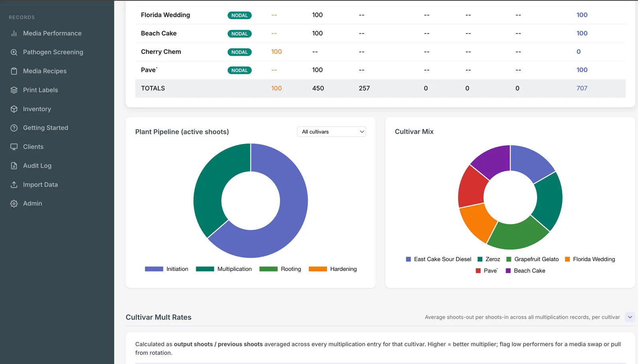The height and width of the screenshot is (364, 638).
Task: Click NODAL badge in Cherry Chem row
Action: click(x=239, y=52)
